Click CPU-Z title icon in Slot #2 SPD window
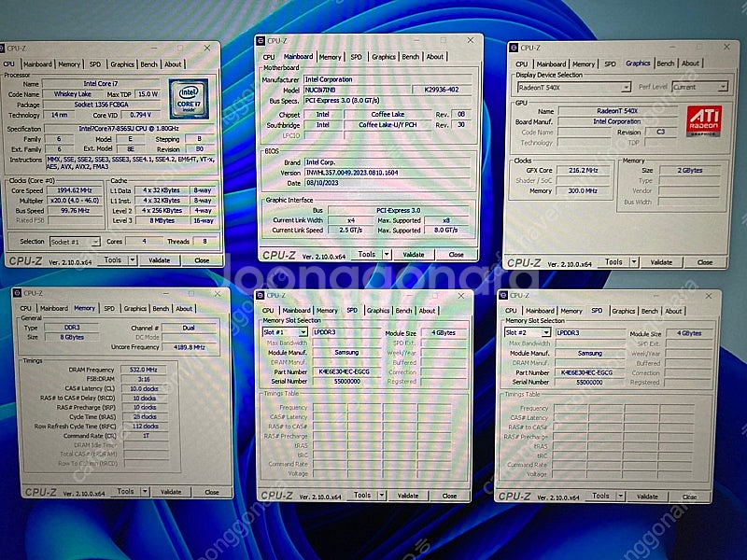Image resolution: width=747 pixels, height=560 pixels. click(502, 296)
